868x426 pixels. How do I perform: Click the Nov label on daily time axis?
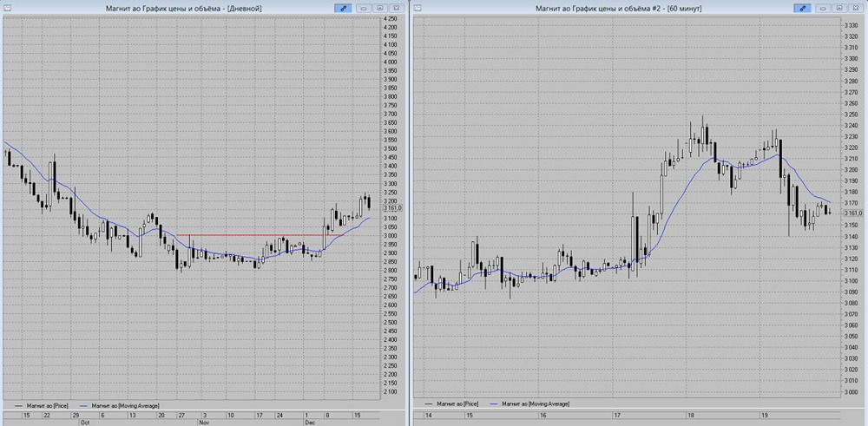204,423
